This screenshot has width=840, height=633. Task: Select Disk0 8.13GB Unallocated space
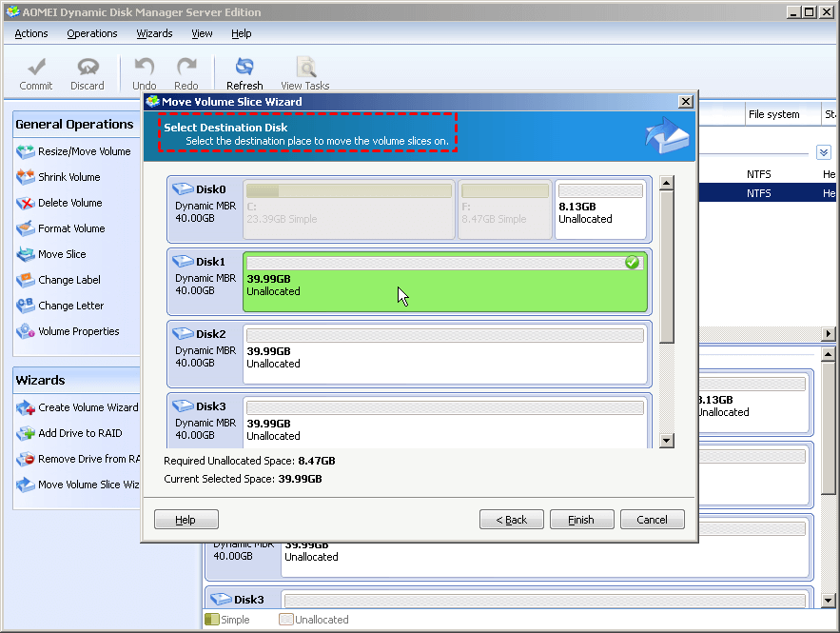pos(600,209)
